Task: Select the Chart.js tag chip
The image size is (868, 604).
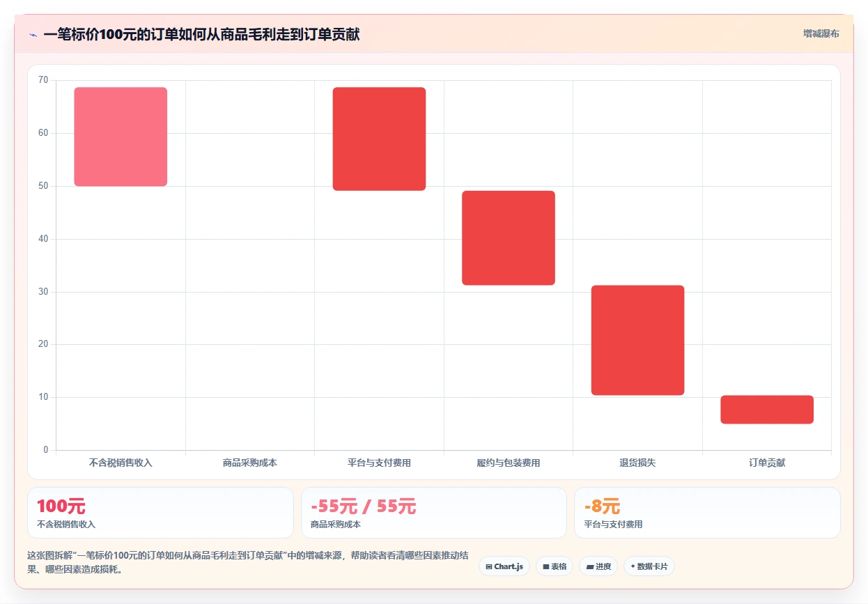Action: (x=504, y=566)
